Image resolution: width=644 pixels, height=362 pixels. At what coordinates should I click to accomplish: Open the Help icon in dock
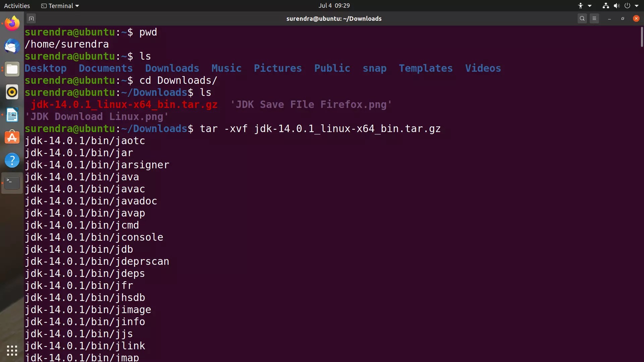[12, 161]
